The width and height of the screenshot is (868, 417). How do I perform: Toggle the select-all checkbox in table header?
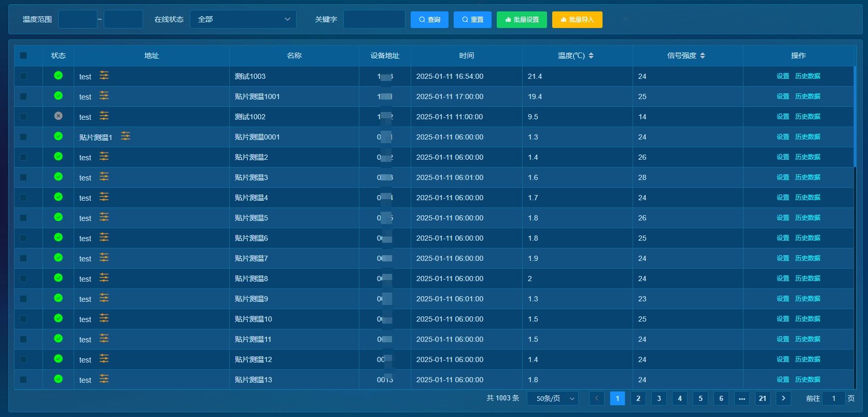coord(23,55)
